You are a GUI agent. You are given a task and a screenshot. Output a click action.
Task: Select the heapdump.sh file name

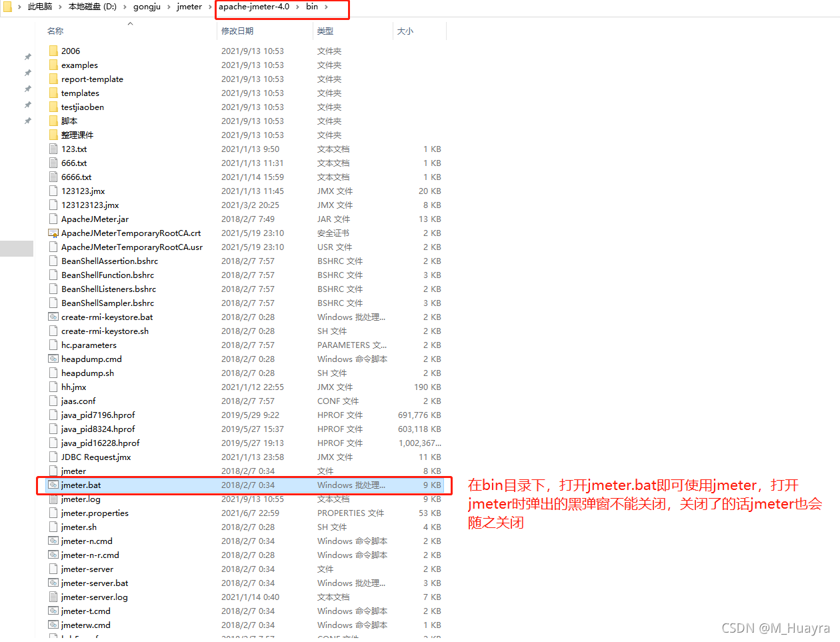tap(87, 373)
